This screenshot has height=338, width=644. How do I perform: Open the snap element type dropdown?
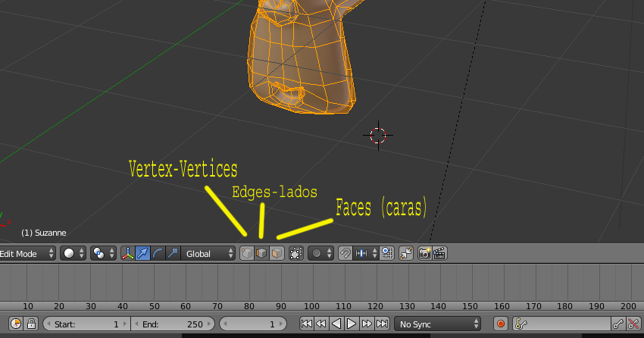(x=366, y=253)
